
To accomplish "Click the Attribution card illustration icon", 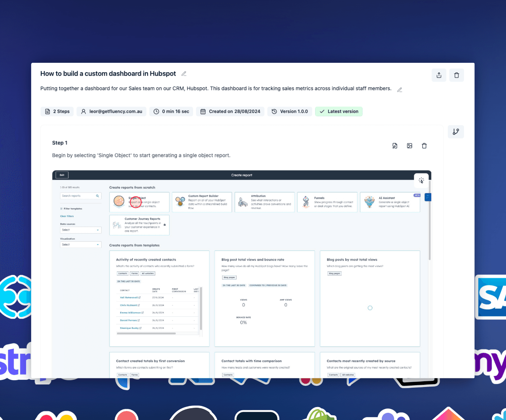I will [x=243, y=202].
